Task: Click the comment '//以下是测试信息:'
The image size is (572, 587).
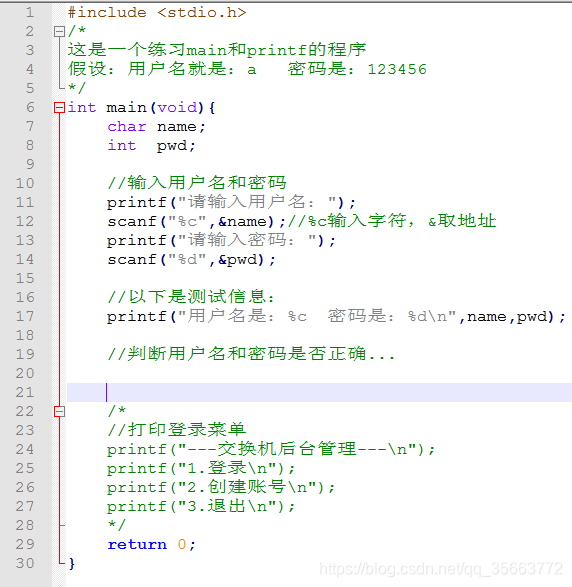Action: 192,297
